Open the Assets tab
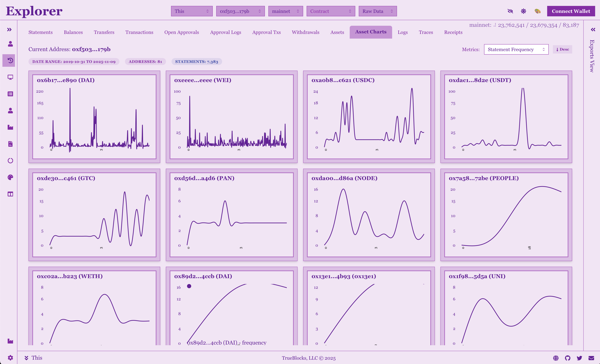This screenshot has height=364, width=600. pos(337,32)
